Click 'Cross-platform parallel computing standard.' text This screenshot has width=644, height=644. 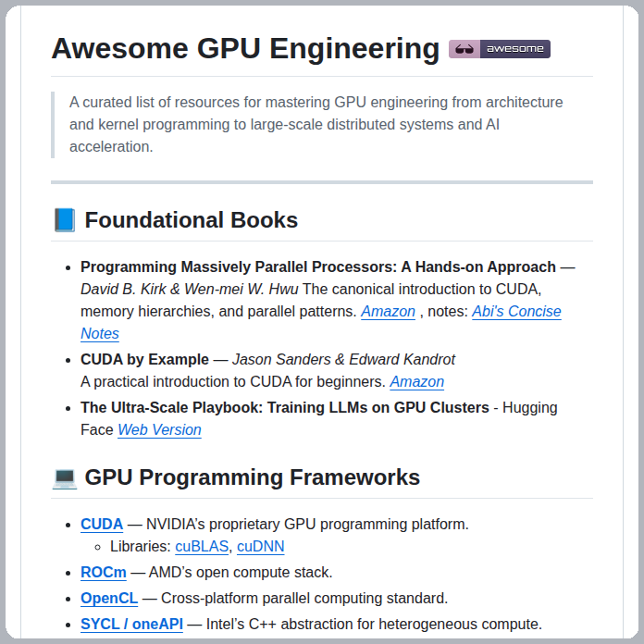pyautogui.click(x=304, y=598)
